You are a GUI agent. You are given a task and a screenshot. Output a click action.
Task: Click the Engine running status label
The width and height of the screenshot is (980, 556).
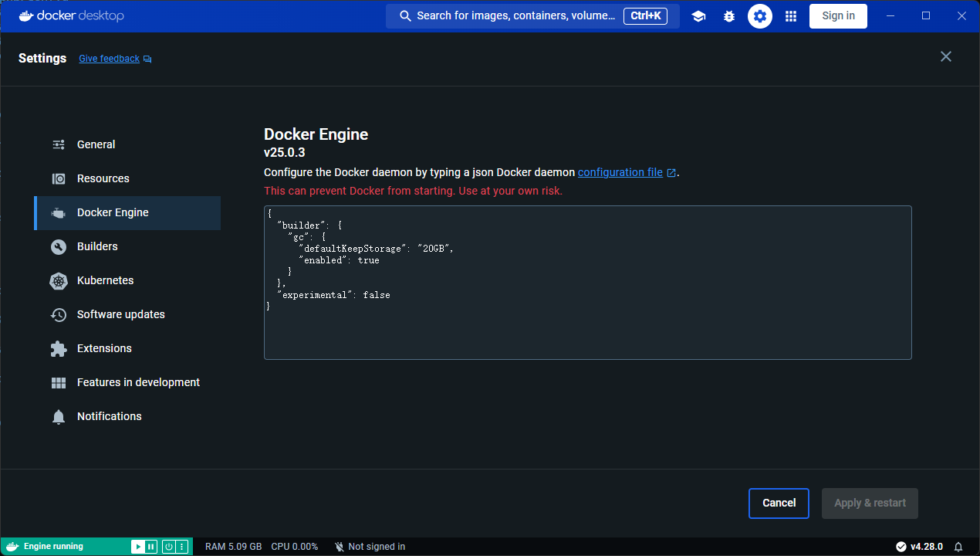(53, 547)
